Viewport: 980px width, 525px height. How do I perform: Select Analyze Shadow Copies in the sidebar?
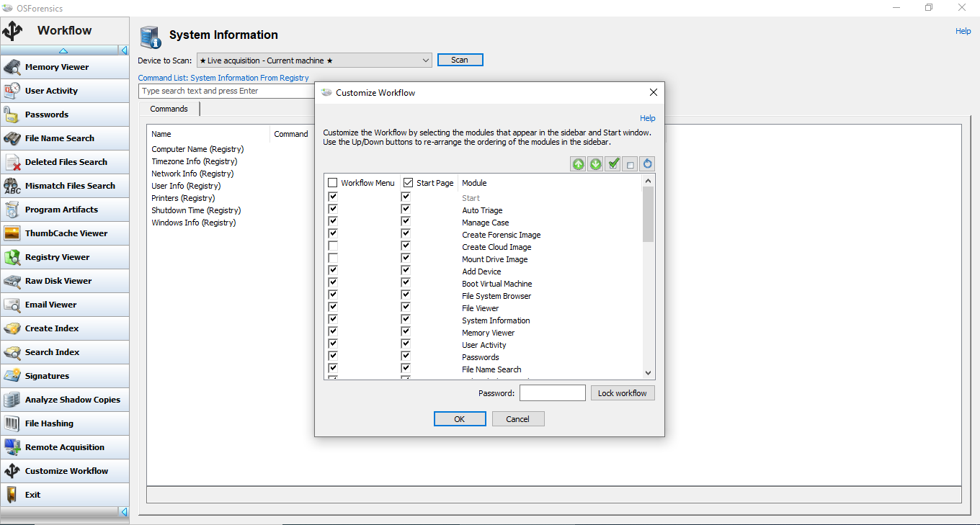tap(65, 400)
